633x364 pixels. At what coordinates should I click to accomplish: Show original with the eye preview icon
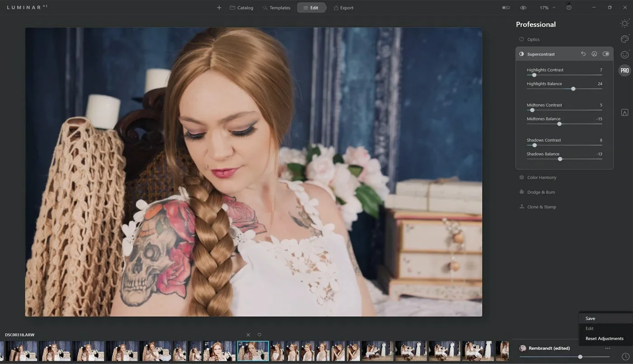(x=523, y=8)
